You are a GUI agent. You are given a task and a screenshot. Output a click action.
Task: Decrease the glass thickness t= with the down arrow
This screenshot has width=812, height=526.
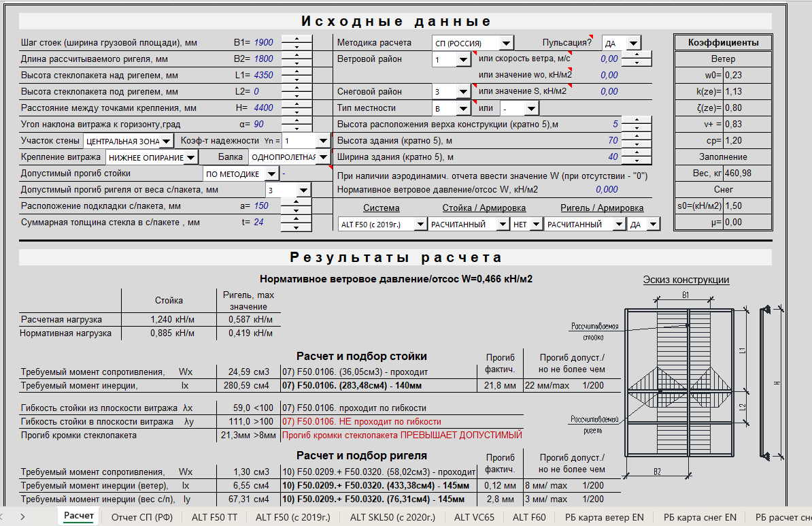click(x=297, y=227)
